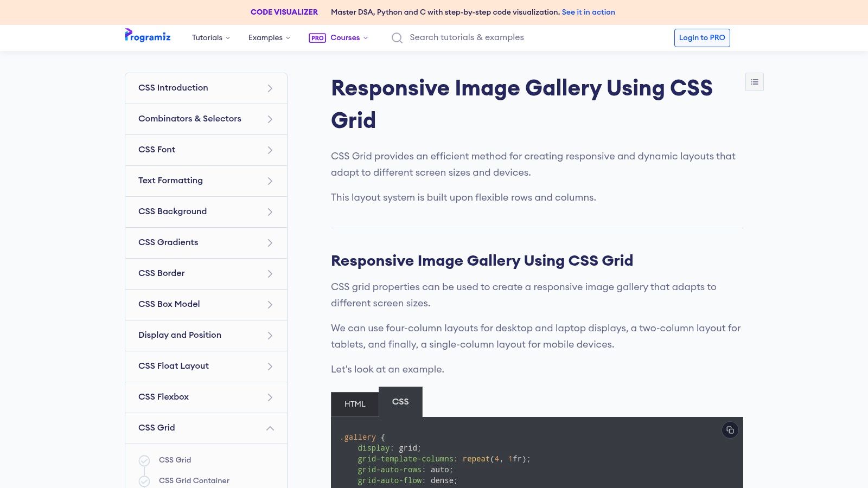Click the PRO badge beside Courses
This screenshot has height=488, width=868.
coord(317,38)
